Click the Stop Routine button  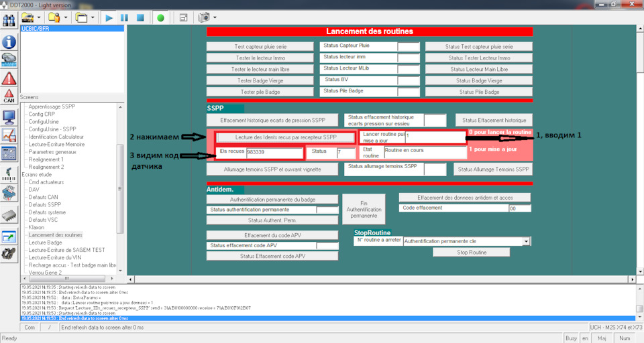(472, 253)
